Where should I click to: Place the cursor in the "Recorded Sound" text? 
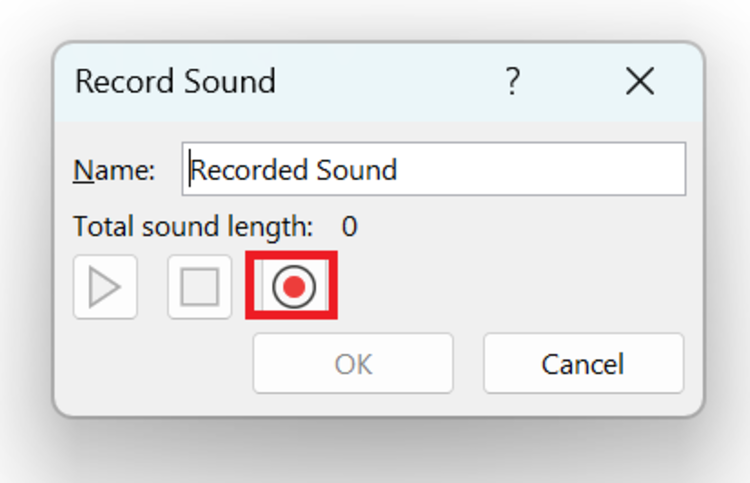click(294, 170)
